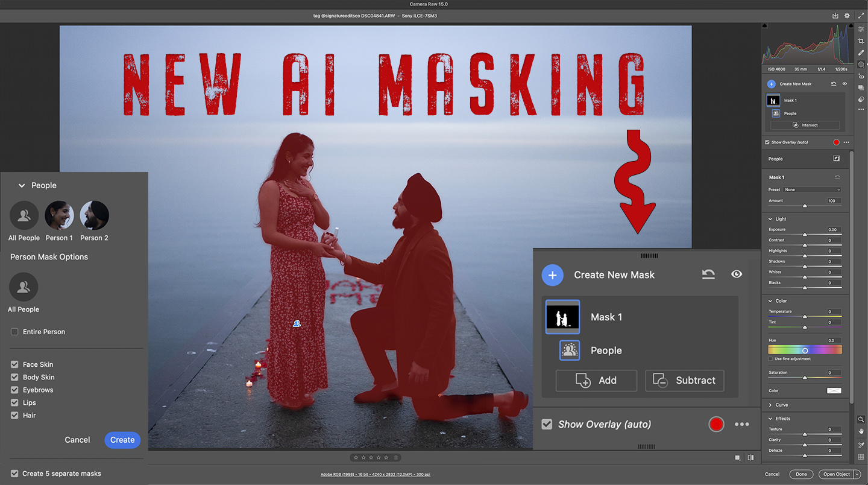Click the blue Create button

click(x=122, y=440)
